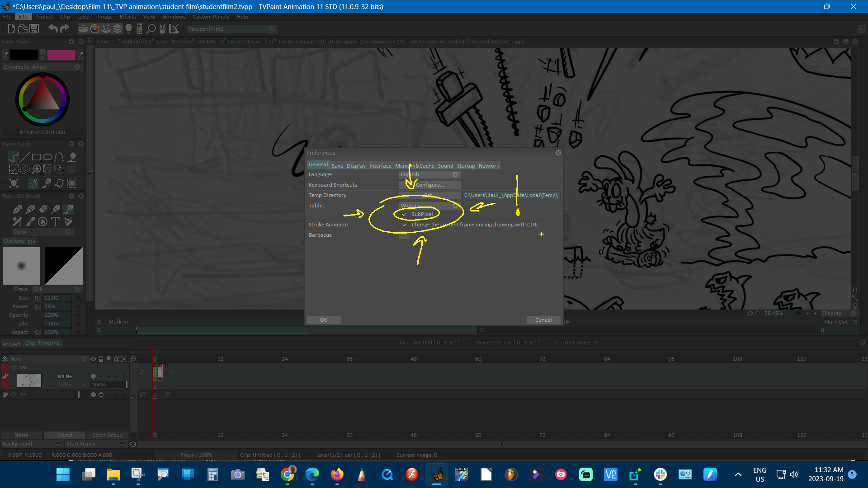Open Slack from the Windows taskbar
This screenshot has height=488, width=868.
(660, 474)
